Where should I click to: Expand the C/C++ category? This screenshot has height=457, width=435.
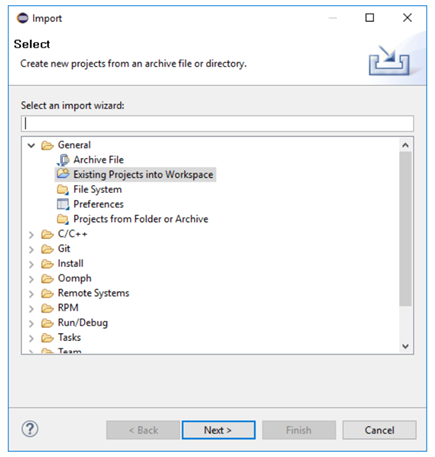(x=31, y=235)
